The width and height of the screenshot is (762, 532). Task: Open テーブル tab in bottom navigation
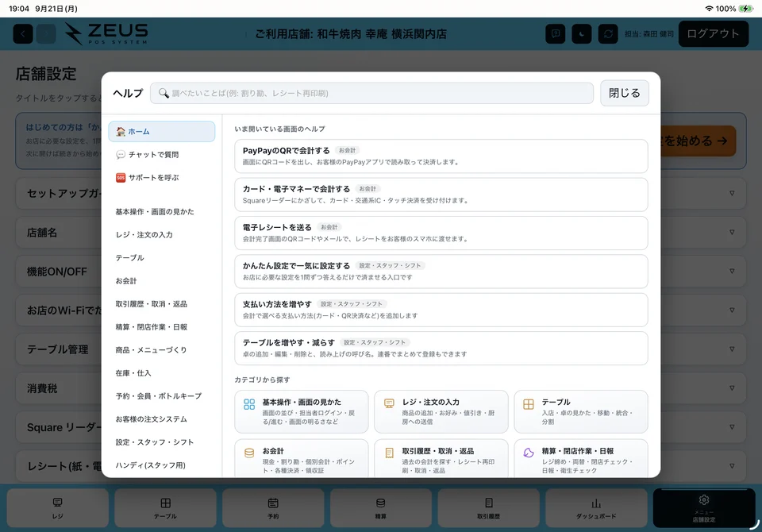(165, 508)
